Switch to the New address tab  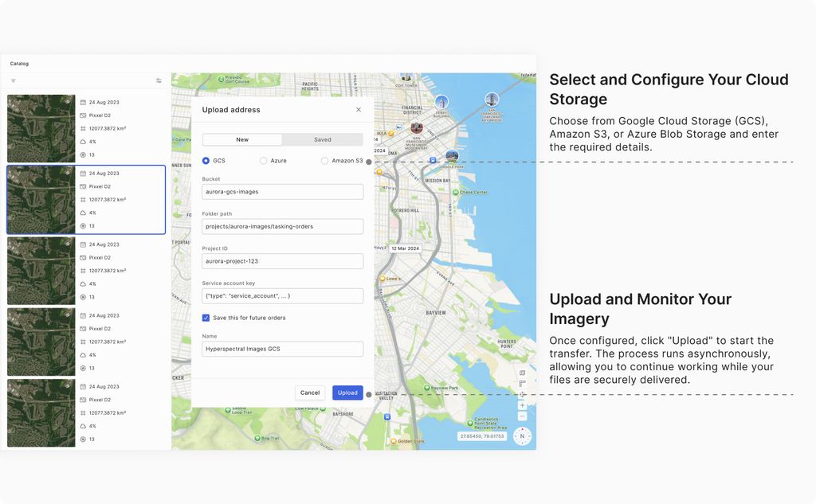[x=242, y=139]
